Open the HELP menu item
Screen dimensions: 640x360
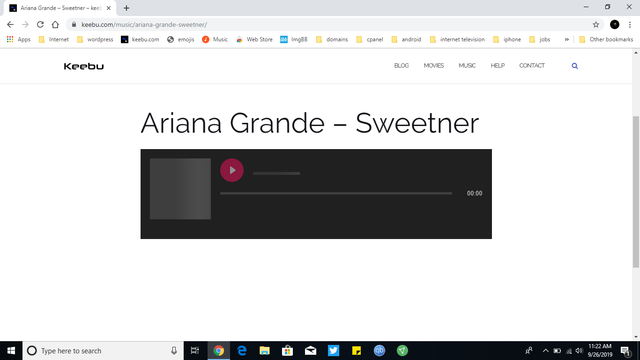tap(498, 66)
